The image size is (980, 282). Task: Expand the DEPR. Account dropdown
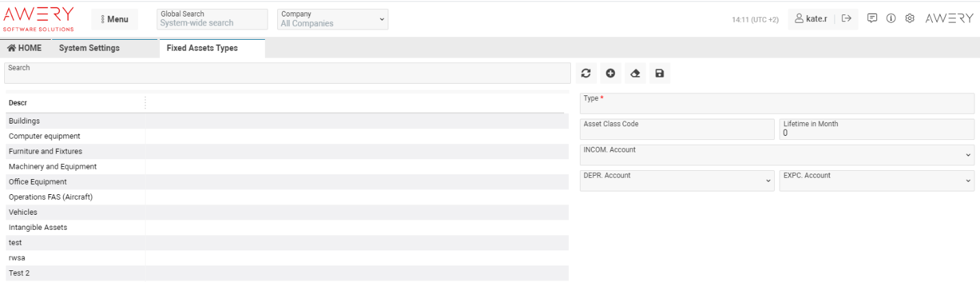pos(677,180)
